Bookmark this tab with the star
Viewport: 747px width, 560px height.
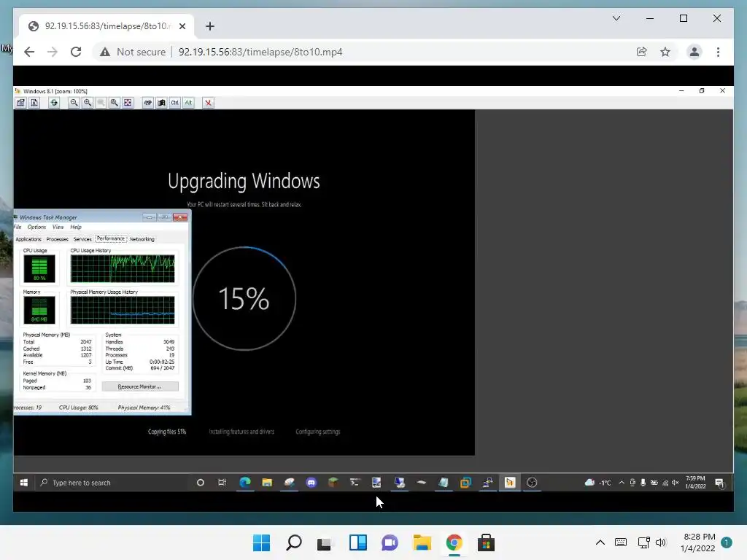pos(665,52)
